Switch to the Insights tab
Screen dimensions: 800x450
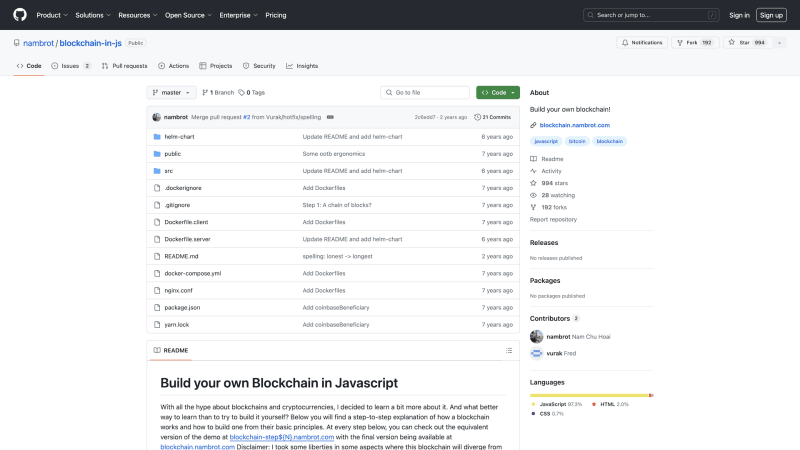(302, 66)
